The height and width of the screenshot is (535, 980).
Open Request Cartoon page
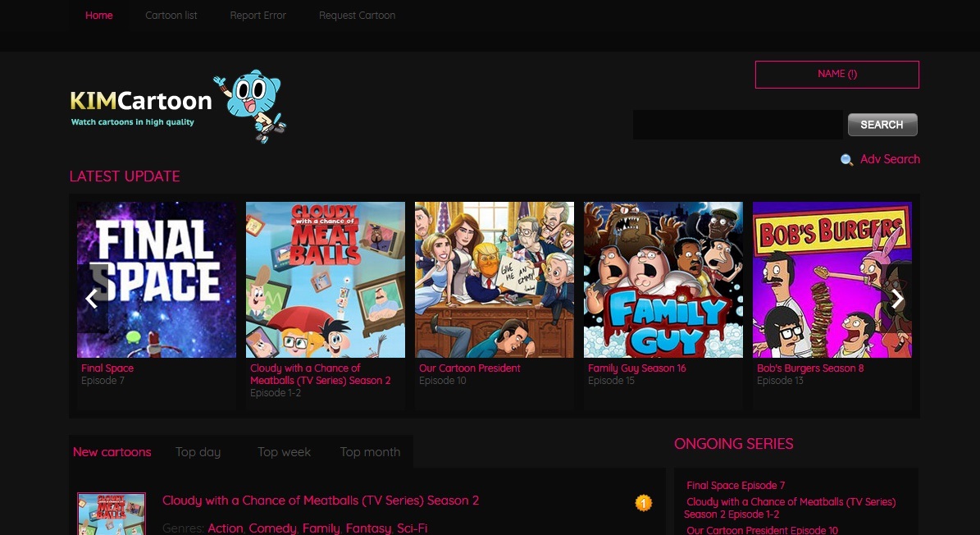pos(357,15)
